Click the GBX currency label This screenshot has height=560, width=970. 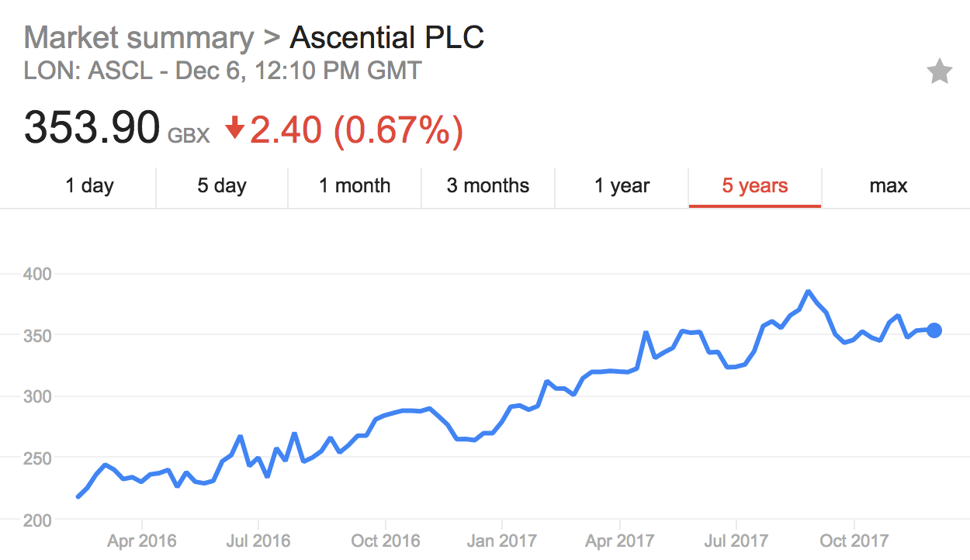(x=189, y=136)
